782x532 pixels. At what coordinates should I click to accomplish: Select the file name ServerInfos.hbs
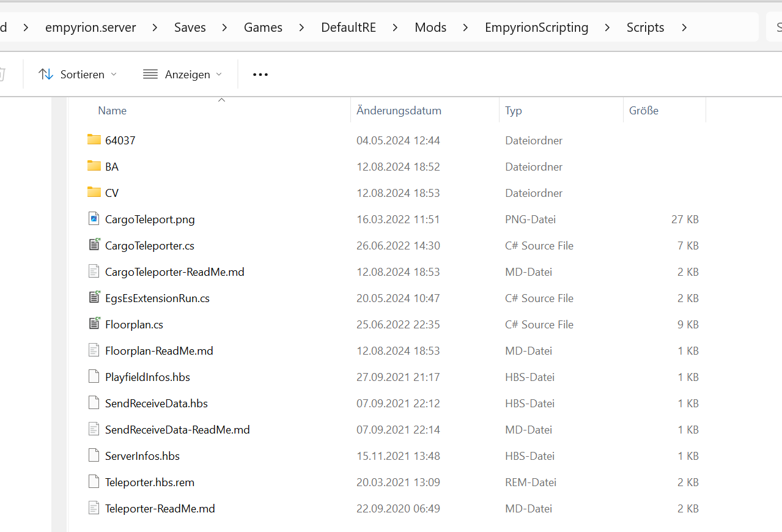142,456
